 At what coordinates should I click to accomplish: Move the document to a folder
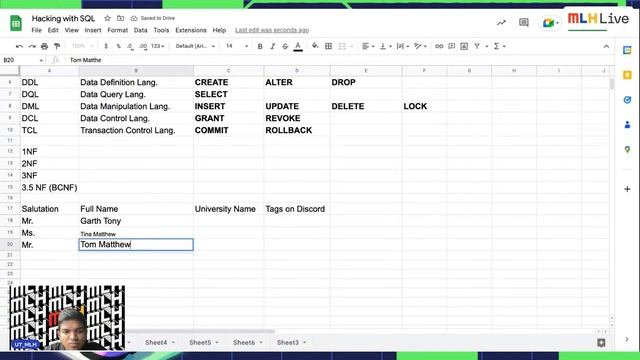coord(120,18)
